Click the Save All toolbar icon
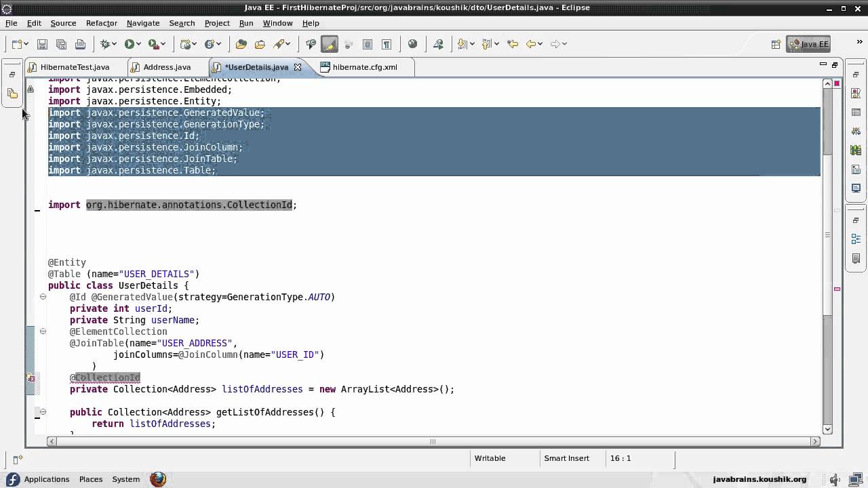Screen dimensions: 868x488 pyautogui.click(x=61, y=44)
